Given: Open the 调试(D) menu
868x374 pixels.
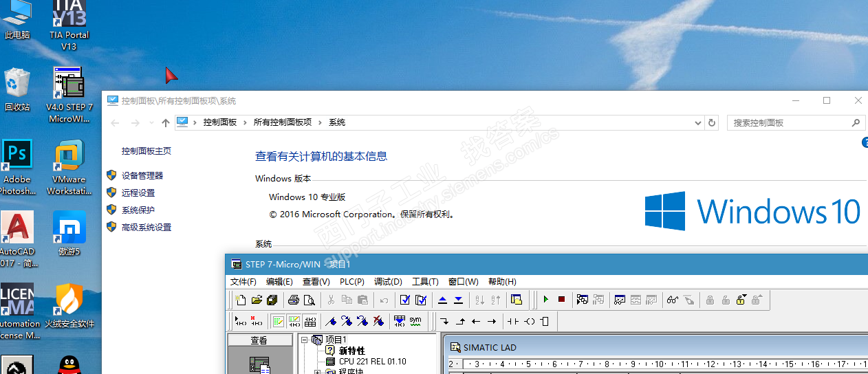Looking at the screenshot, I should click(x=388, y=282).
